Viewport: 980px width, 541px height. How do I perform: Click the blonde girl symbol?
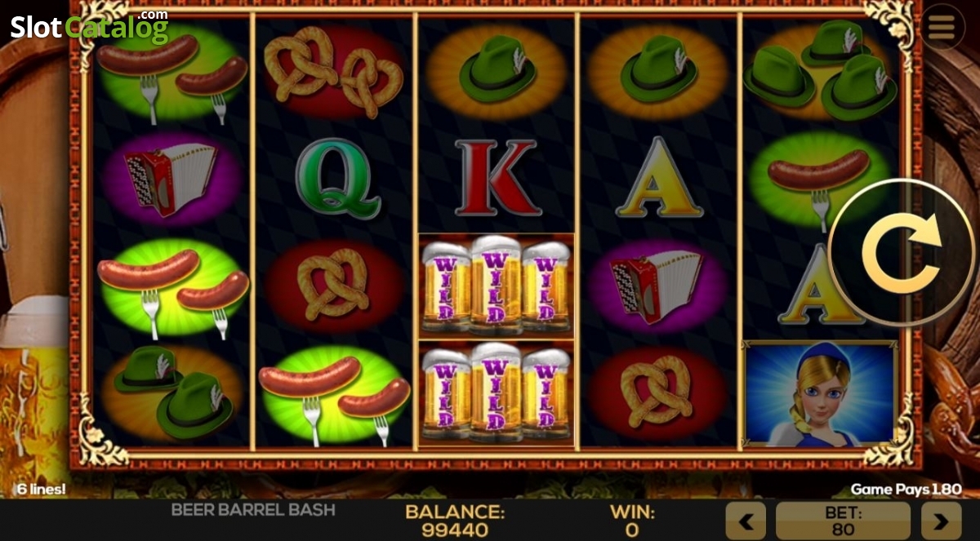pos(819,393)
